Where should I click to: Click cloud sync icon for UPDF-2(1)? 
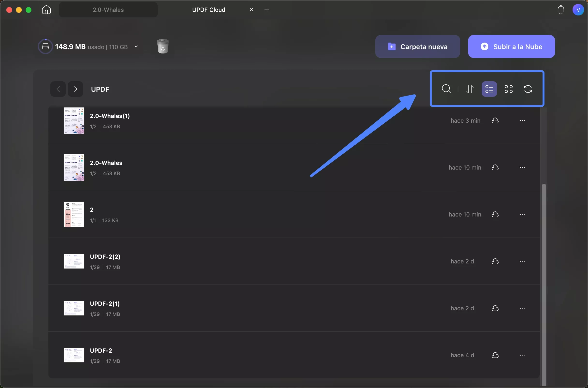pos(495,308)
